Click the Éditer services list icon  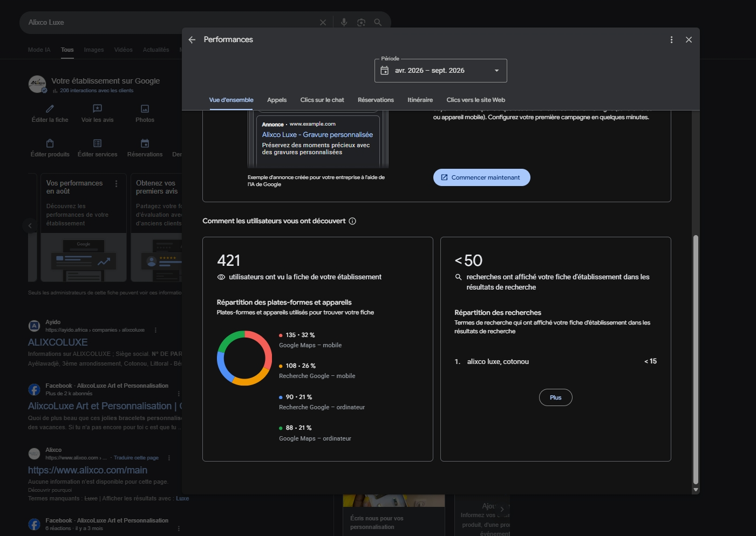pyautogui.click(x=98, y=143)
